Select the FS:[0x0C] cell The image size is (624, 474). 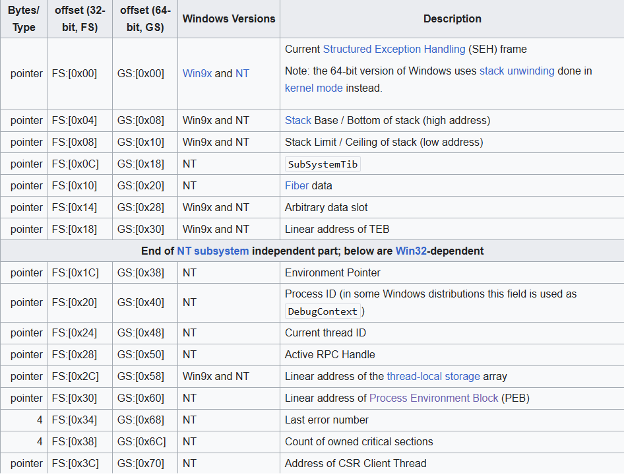click(80, 164)
